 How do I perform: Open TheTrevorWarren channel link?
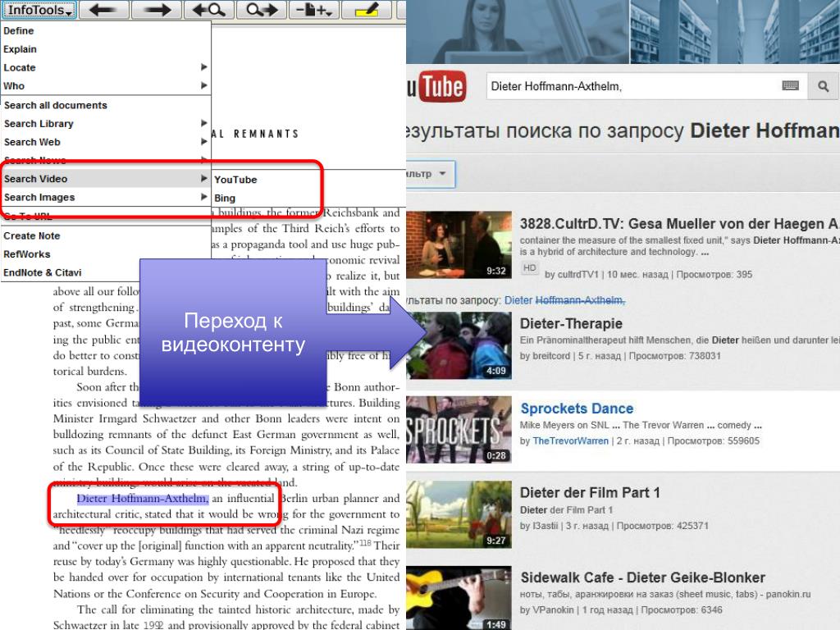point(571,441)
